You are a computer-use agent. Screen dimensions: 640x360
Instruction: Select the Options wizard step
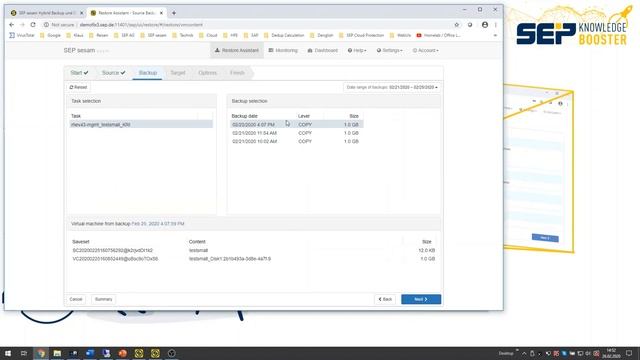point(207,73)
